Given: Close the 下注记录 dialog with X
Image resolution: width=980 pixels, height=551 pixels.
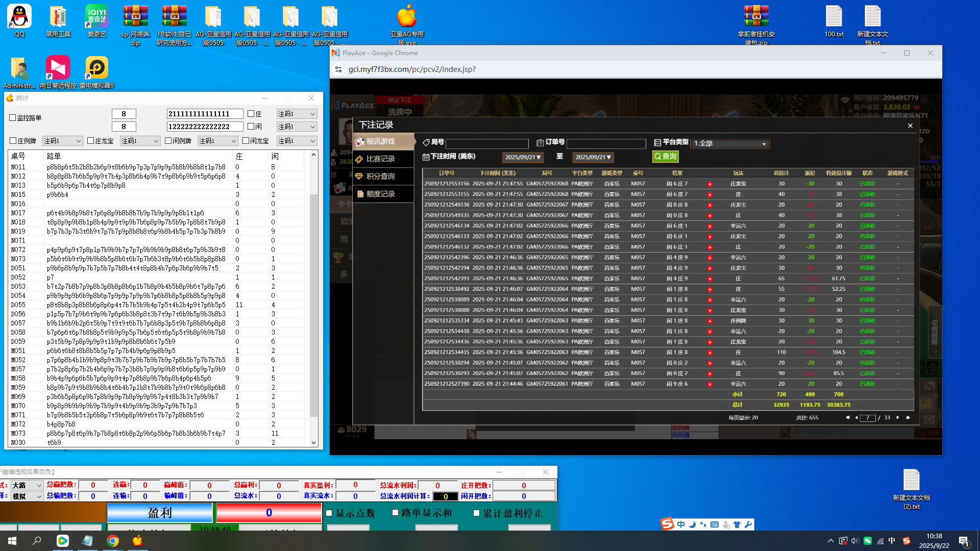Looking at the screenshot, I should [x=910, y=126].
